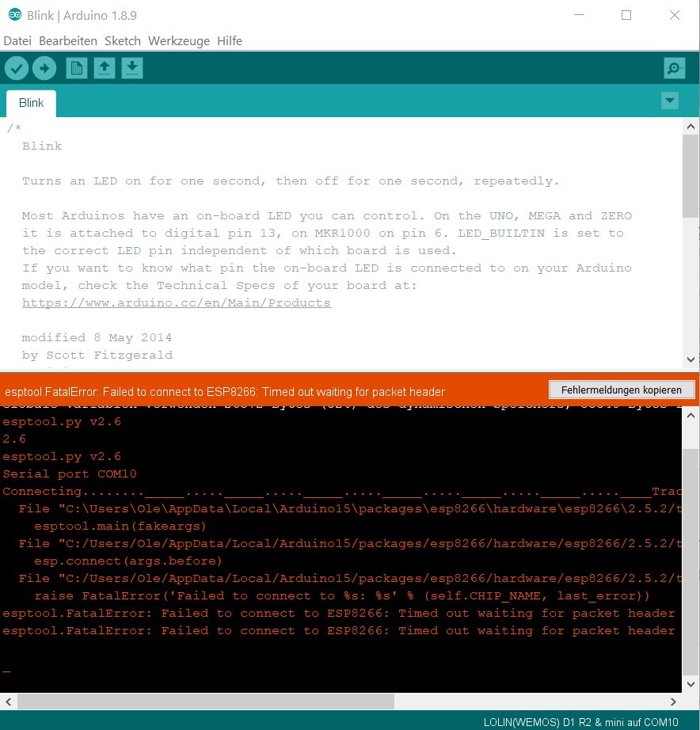Open the Hilfe menu
The image size is (700, 730).
coord(230,41)
